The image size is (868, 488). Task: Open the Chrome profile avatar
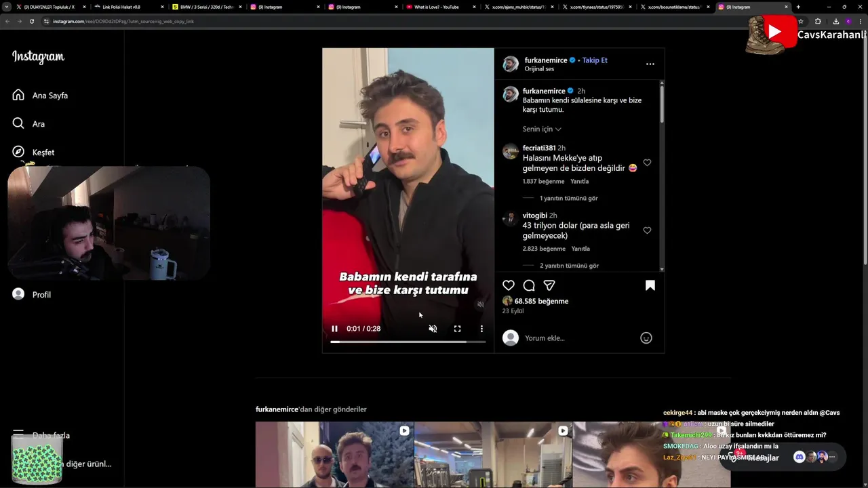(x=848, y=21)
